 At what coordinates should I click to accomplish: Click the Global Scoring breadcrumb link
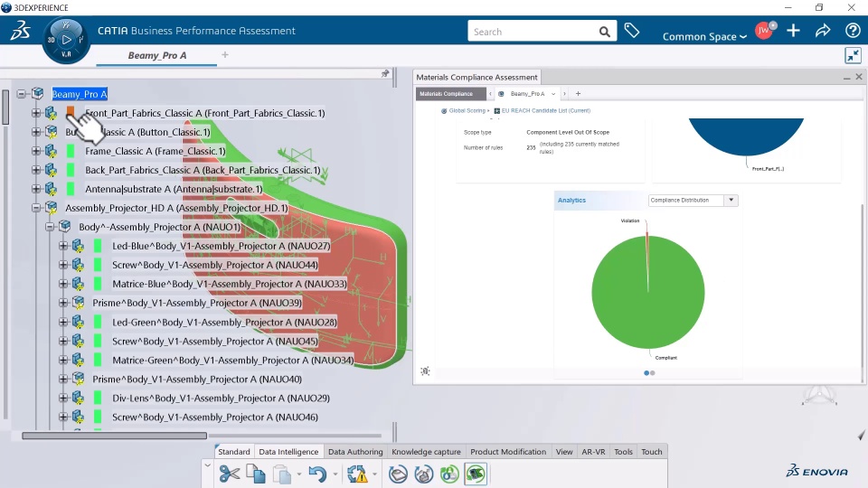467,110
